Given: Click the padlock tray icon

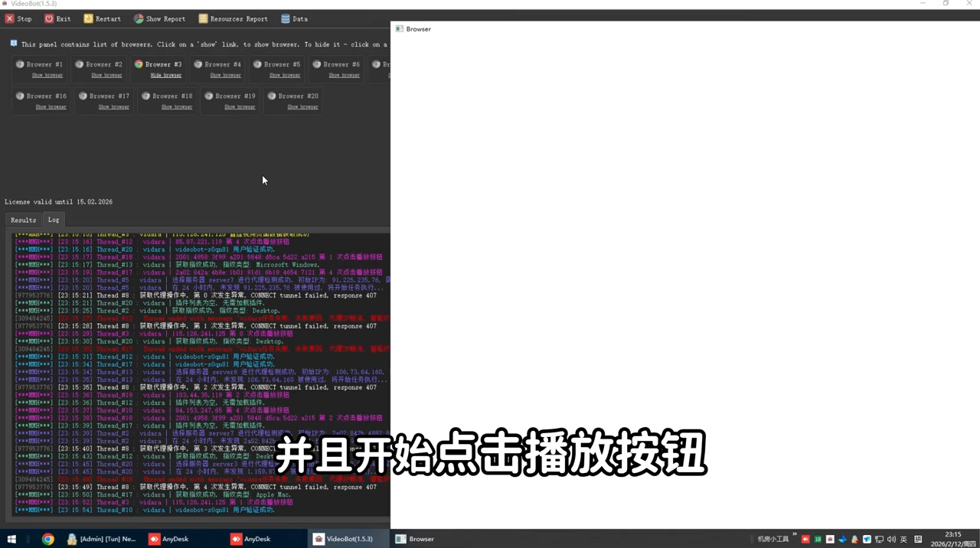Looking at the screenshot, I should click(x=854, y=540).
